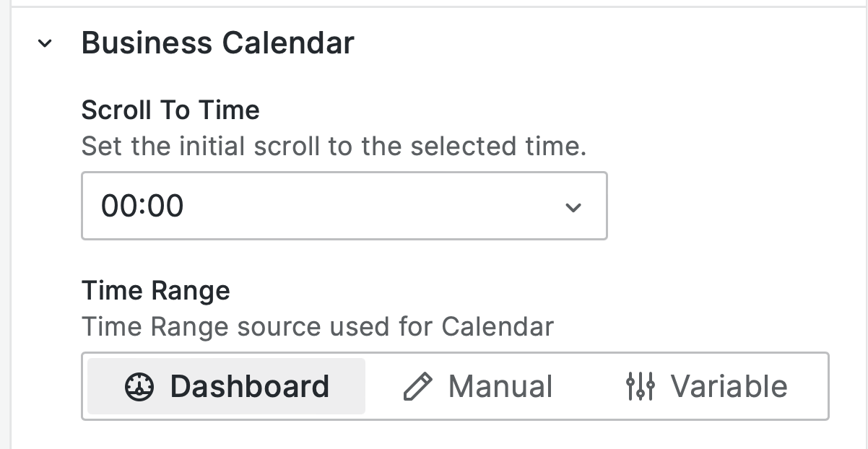Click the 00:00 value in the select box
Image resolution: width=868 pixels, height=449 pixels.
click(142, 206)
